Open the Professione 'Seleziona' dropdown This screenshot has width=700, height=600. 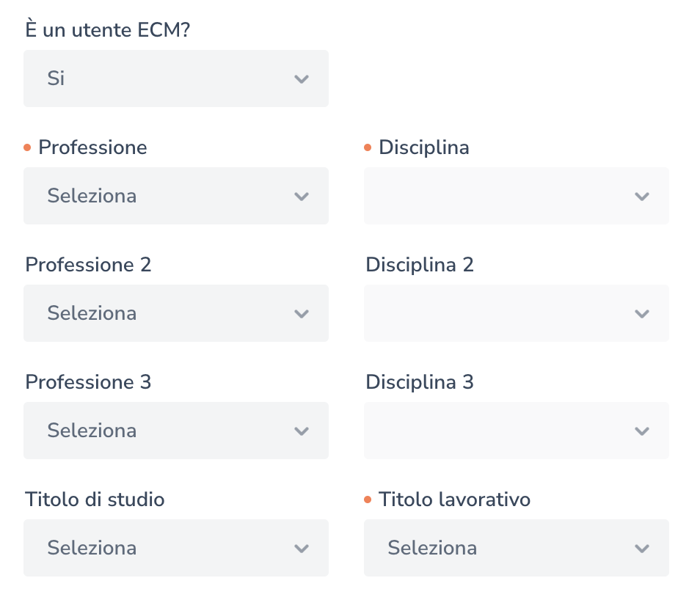[x=161, y=196]
